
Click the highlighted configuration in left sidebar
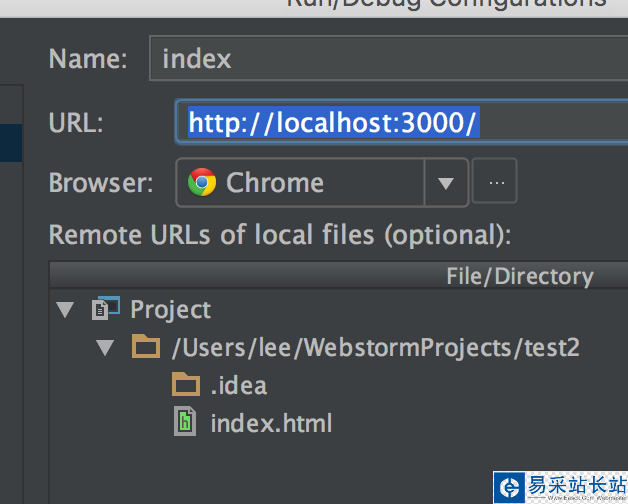click(x=10, y=142)
